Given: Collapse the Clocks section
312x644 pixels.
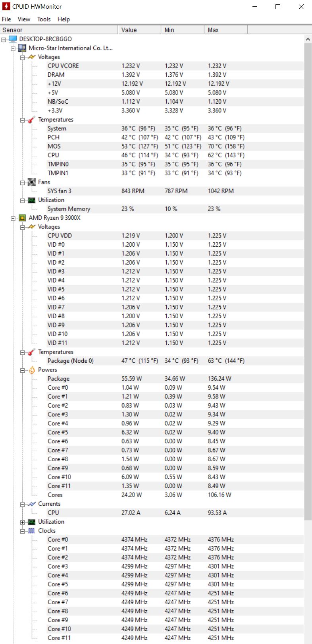Looking at the screenshot, I should click(23, 531).
